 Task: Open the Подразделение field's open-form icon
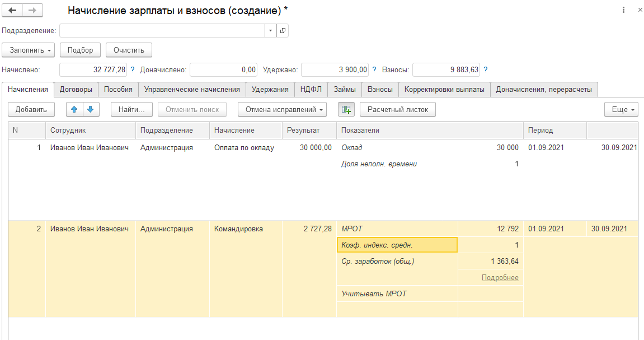click(283, 30)
